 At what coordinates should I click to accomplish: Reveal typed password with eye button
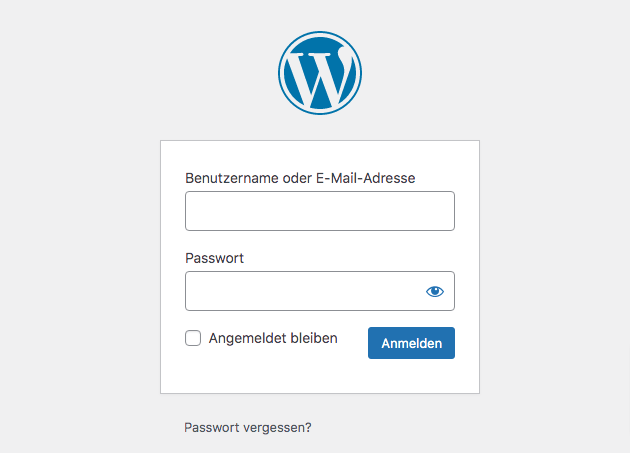(435, 291)
